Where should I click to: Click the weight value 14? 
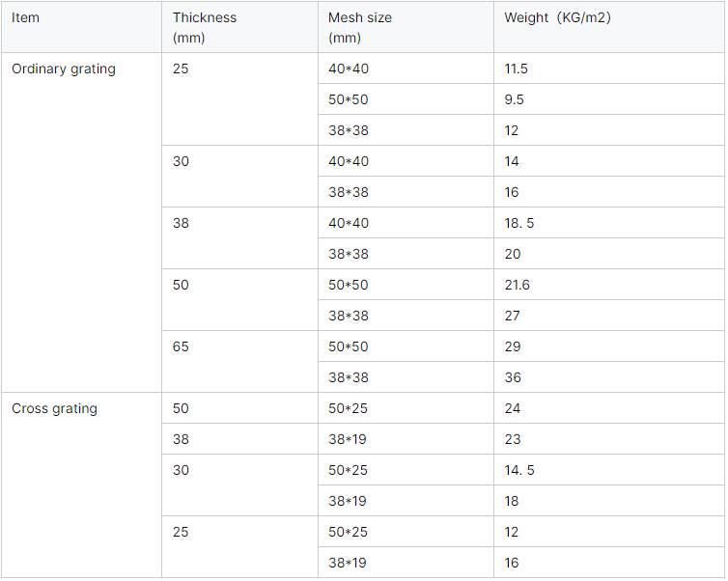512,161
